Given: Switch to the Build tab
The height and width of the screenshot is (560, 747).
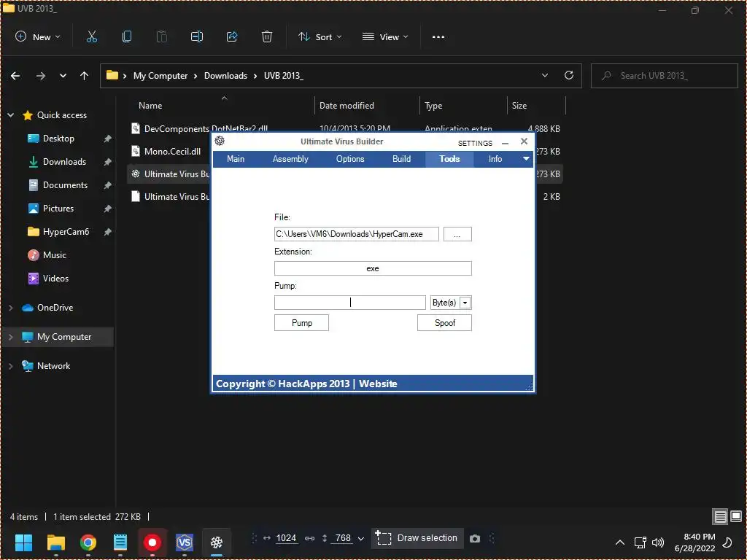Looking at the screenshot, I should [x=402, y=159].
